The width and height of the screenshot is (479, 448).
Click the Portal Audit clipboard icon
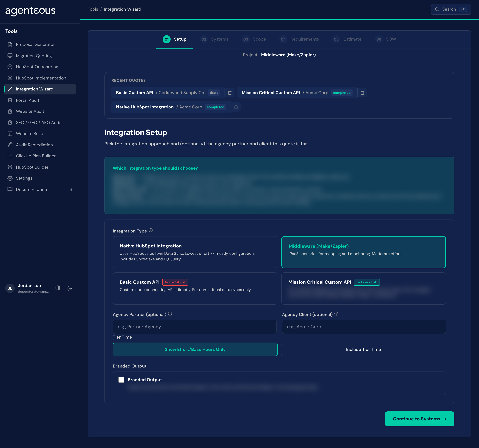click(10, 100)
